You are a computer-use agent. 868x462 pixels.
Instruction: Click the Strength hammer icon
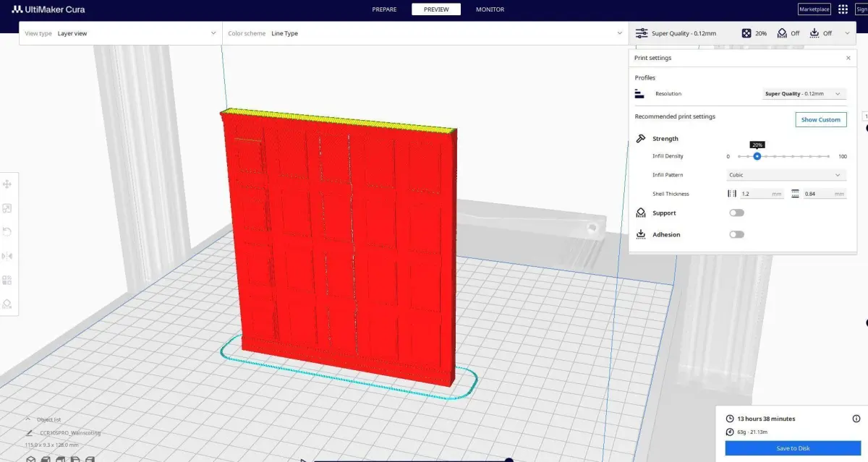click(x=640, y=139)
